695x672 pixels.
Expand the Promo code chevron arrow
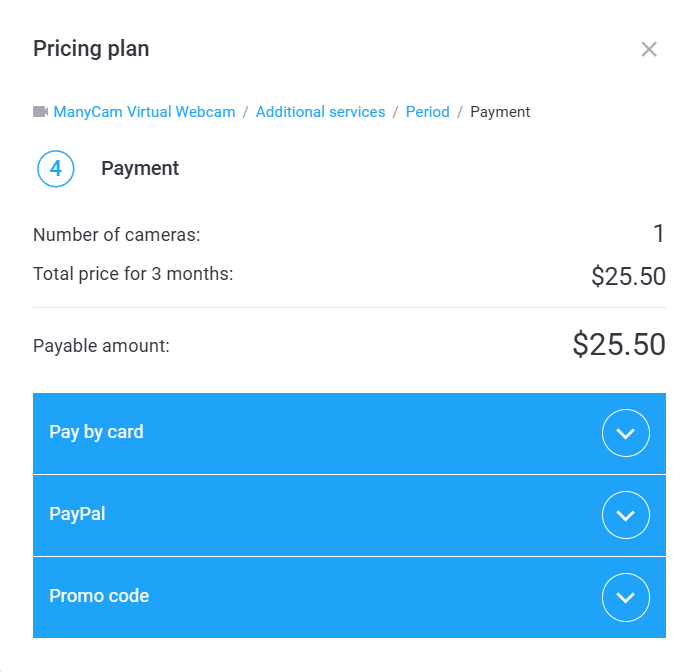coord(626,597)
